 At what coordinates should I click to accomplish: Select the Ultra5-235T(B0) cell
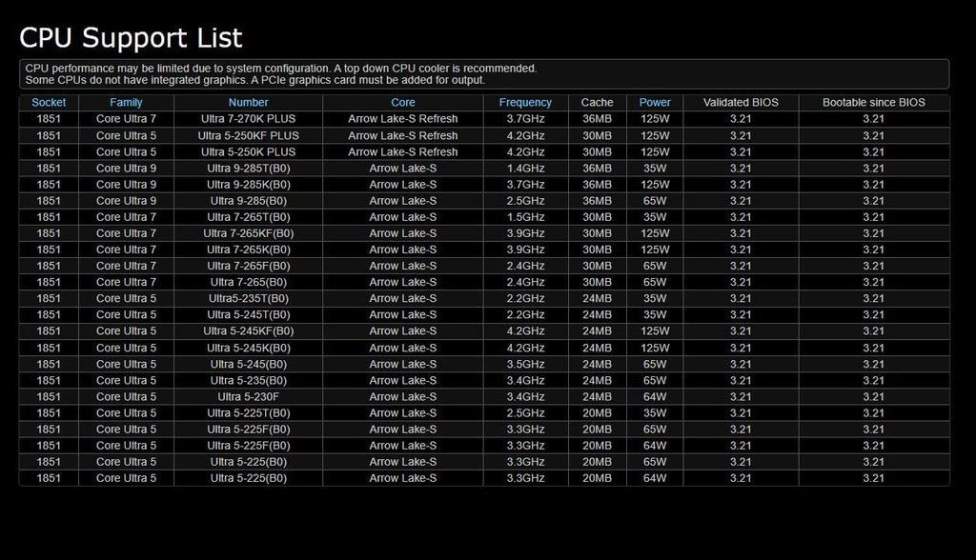(x=249, y=298)
